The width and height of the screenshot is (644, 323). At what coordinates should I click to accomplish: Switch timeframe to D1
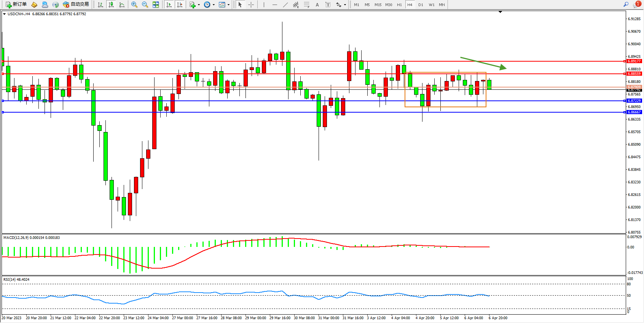click(x=421, y=5)
